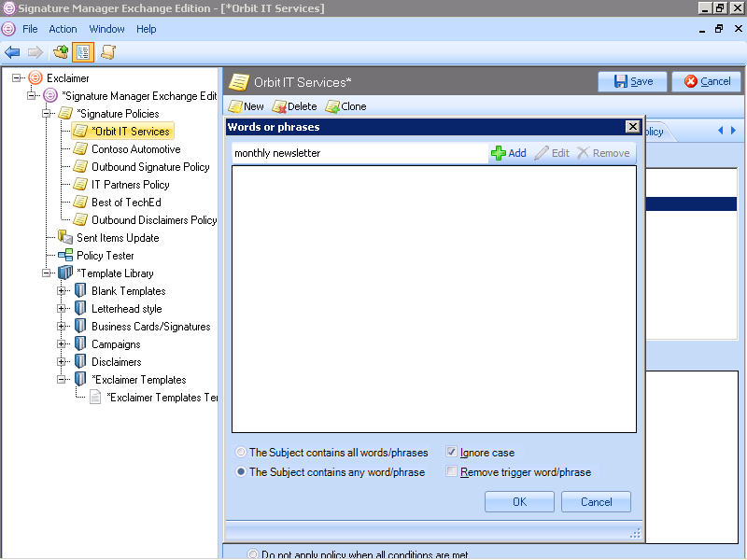The width and height of the screenshot is (747, 560).
Task: Click the red Cancel button in header
Action: click(x=707, y=81)
